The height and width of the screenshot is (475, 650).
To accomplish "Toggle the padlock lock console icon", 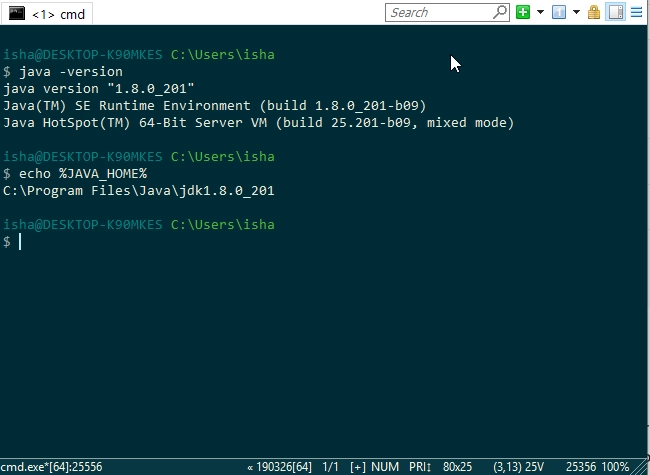I will click(x=594, y=12).
